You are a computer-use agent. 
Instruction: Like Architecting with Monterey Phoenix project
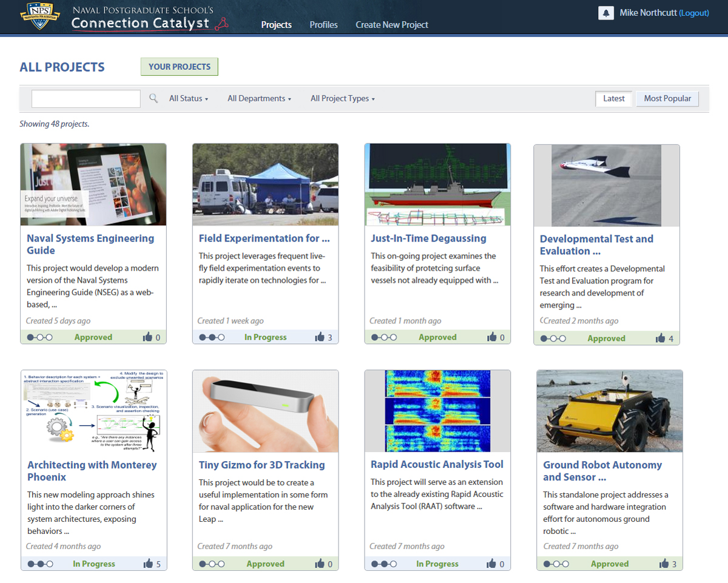pos(148,564)
